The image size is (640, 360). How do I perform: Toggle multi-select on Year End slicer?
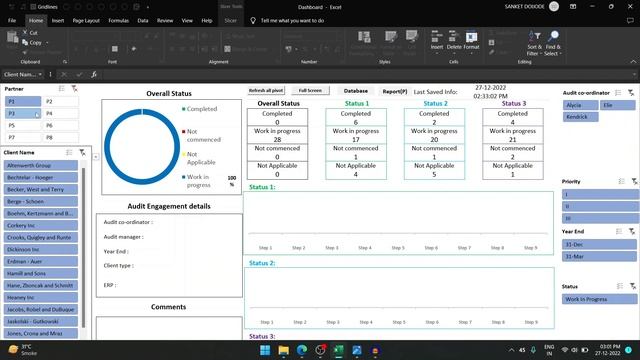click(619, 231)
